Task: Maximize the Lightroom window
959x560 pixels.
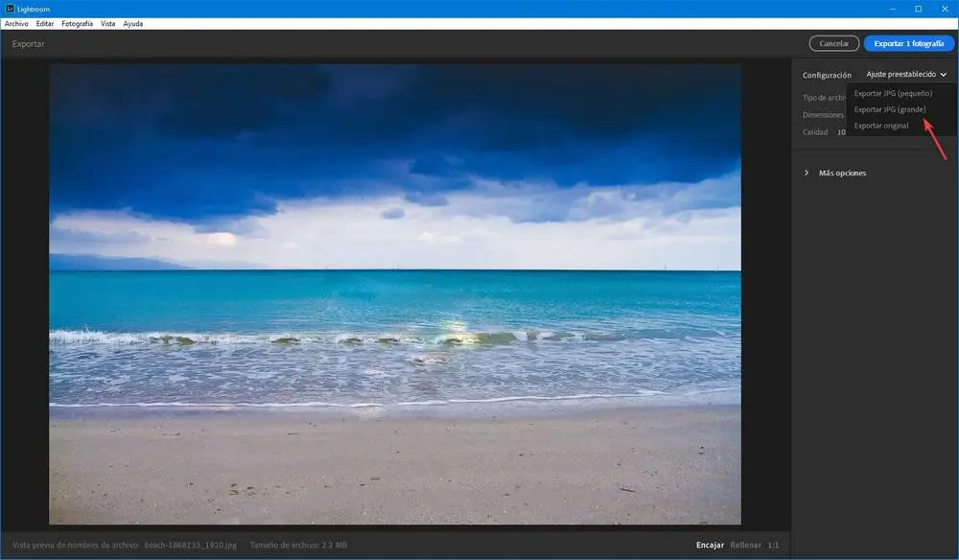Action: [x=918, y=9]
